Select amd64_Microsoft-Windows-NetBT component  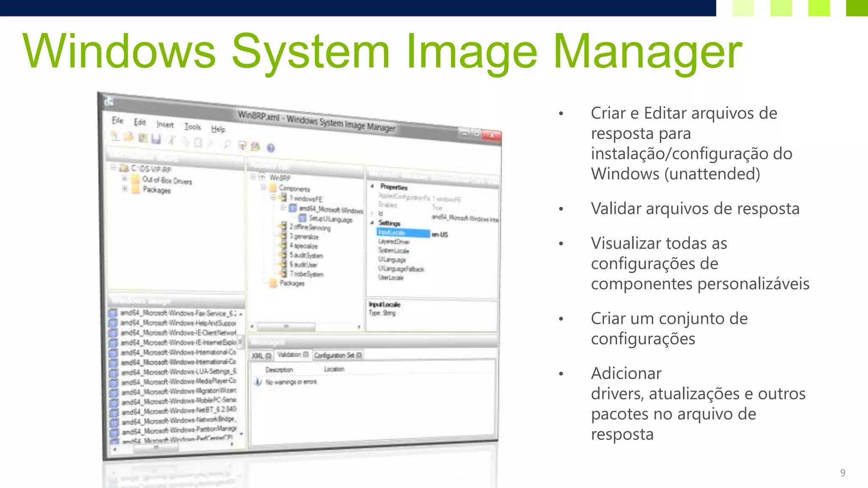click(179, 410)
